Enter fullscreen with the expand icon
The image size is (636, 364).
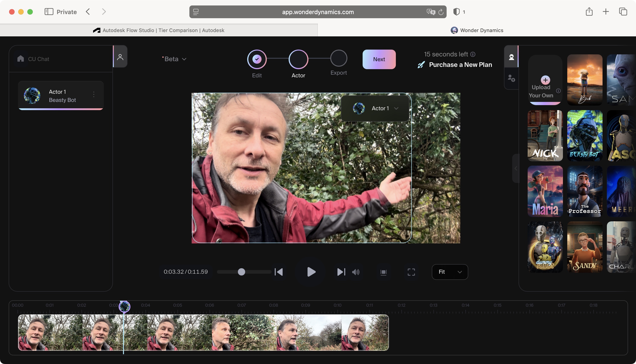tap(411, 272)
